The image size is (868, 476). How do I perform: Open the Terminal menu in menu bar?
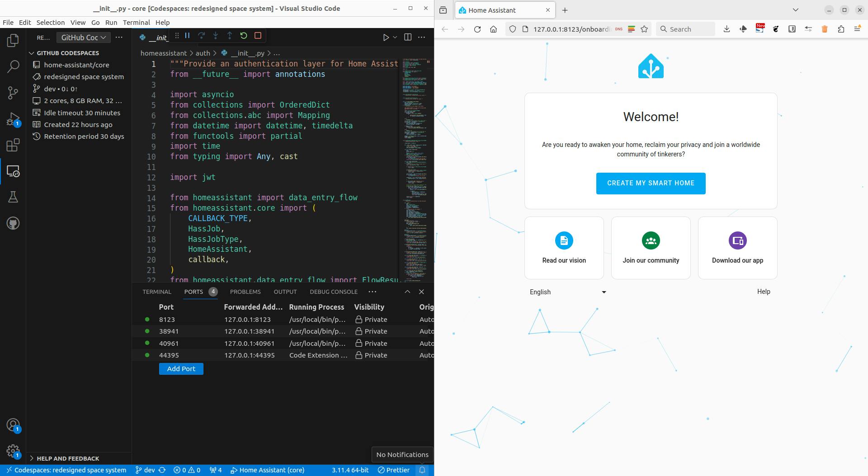coord(136,22)
